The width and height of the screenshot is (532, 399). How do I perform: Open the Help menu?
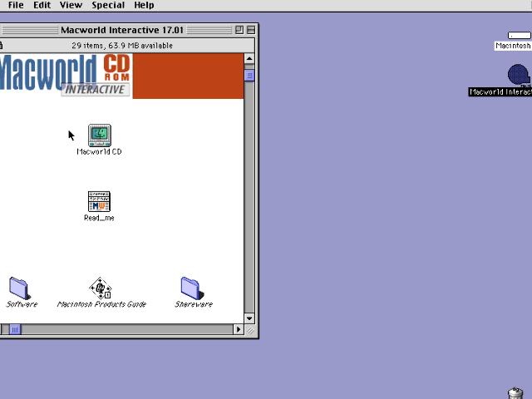point(144,5)
